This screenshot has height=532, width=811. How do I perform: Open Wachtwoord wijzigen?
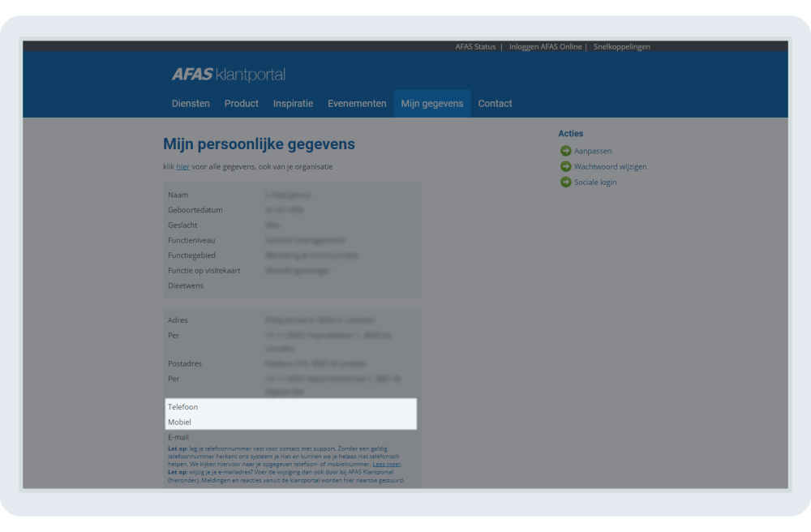[x=610, y=166]
